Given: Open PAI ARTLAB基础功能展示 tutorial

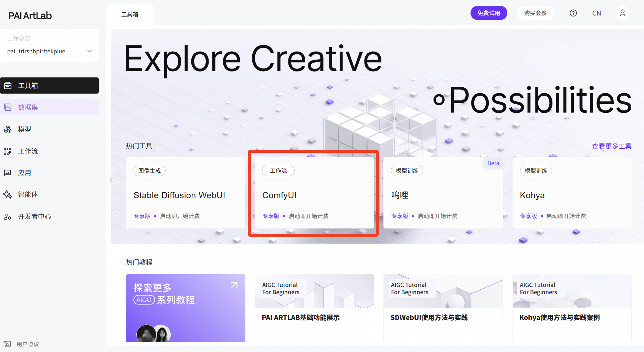Looking at the screenshot, I should coord(314,308).
